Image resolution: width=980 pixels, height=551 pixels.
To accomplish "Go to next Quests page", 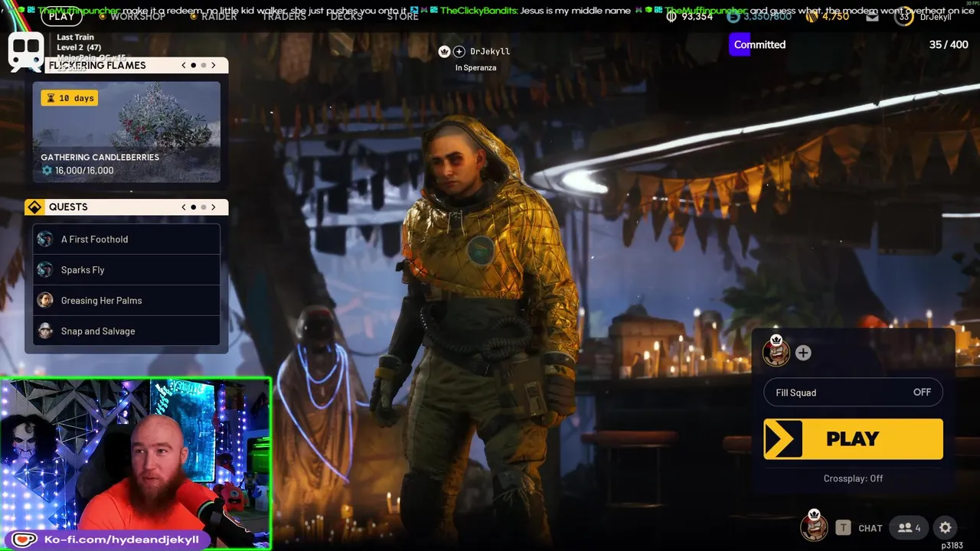I will coord(214,207).
